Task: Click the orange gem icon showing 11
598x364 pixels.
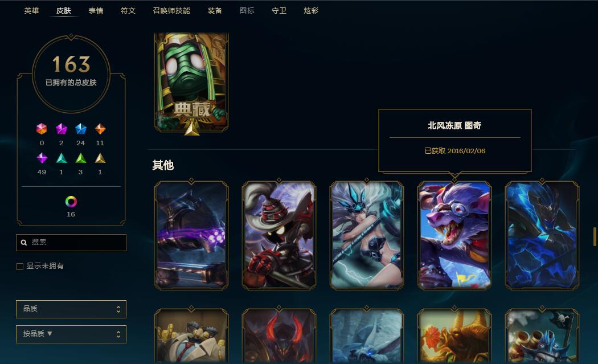Action: pyautogui.click(x=100, y=129)
